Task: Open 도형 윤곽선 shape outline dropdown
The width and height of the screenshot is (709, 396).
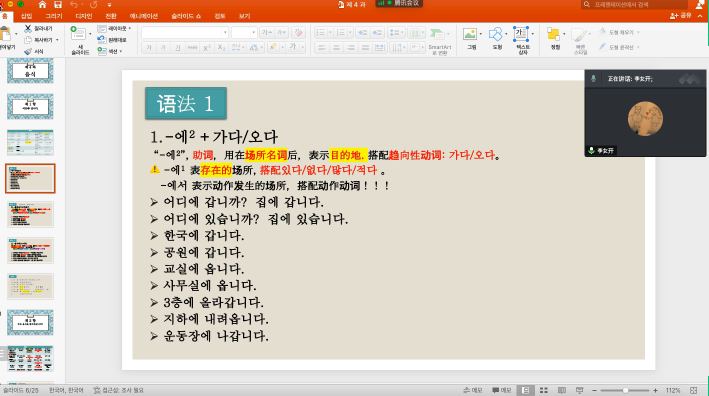Action: pos(619,47)
